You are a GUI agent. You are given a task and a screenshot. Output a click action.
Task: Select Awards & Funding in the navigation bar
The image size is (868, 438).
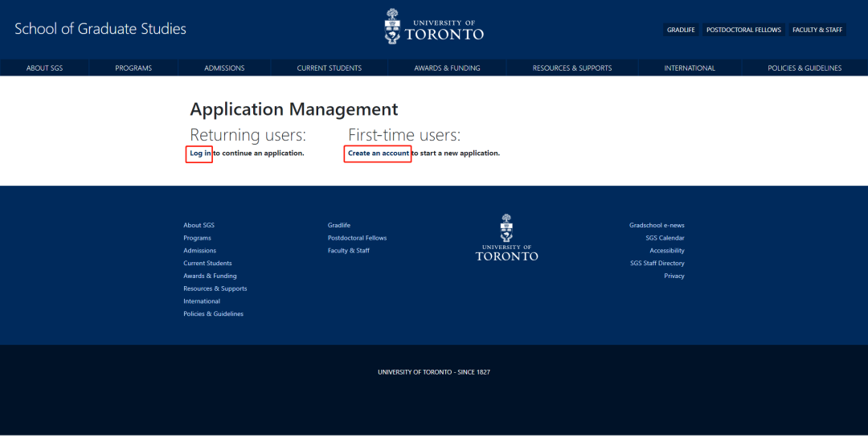point(448,68)
